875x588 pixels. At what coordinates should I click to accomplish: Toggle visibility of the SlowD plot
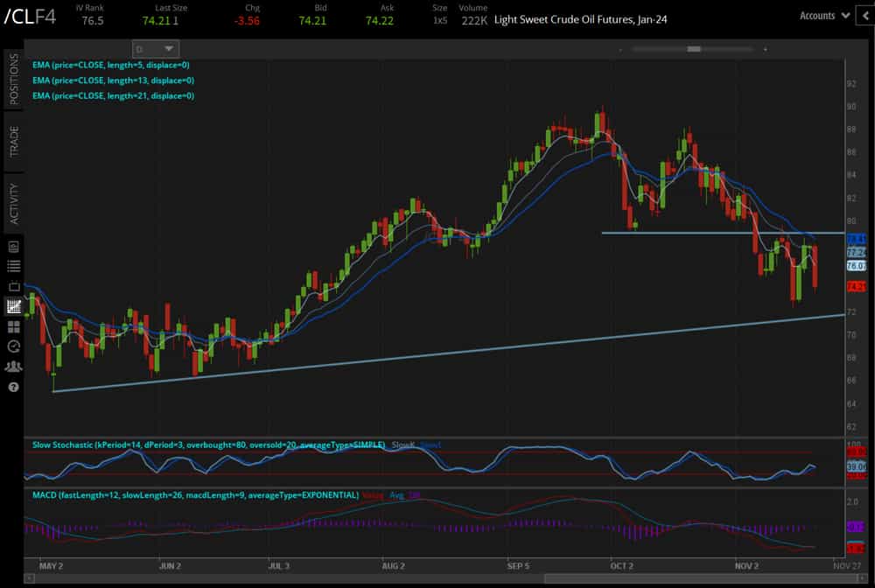[430, 444]
